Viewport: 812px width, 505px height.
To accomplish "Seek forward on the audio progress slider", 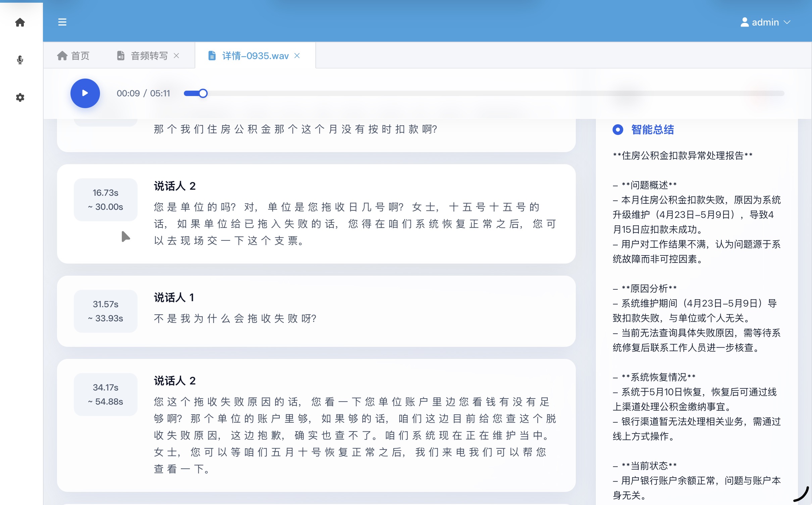I will click(470, 93).
